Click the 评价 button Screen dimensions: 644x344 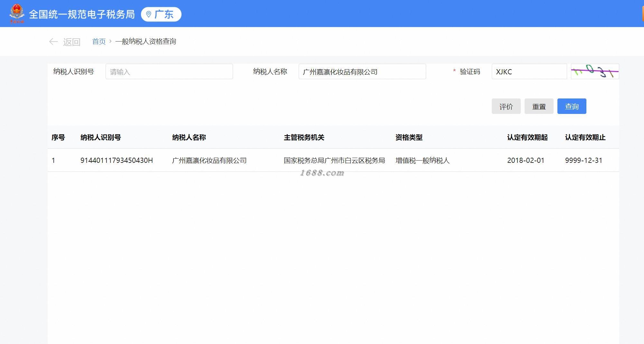click(x=506, y=106)
